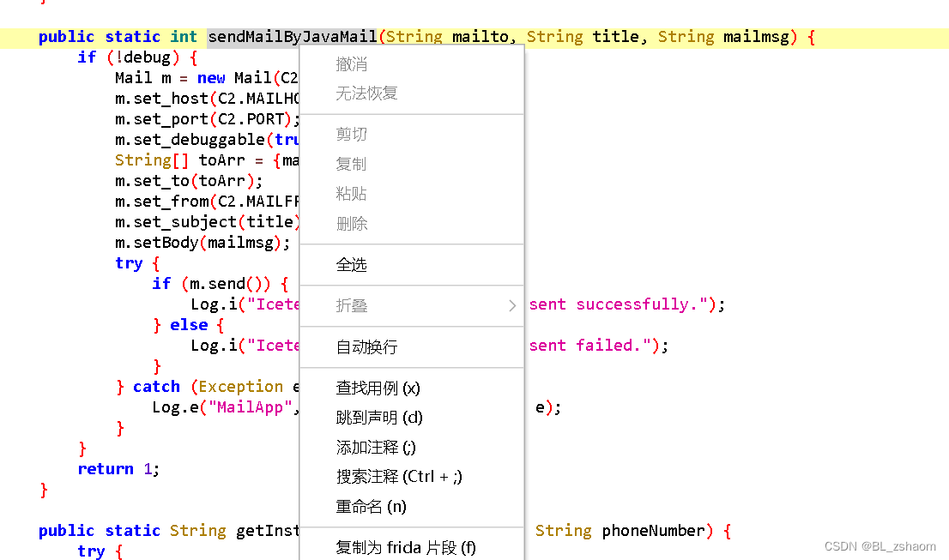Image resolution: width=949 pixels, height=560 pixels.
Task: Click the 'phoneNumber' parameter text
Action: (653, 530)
